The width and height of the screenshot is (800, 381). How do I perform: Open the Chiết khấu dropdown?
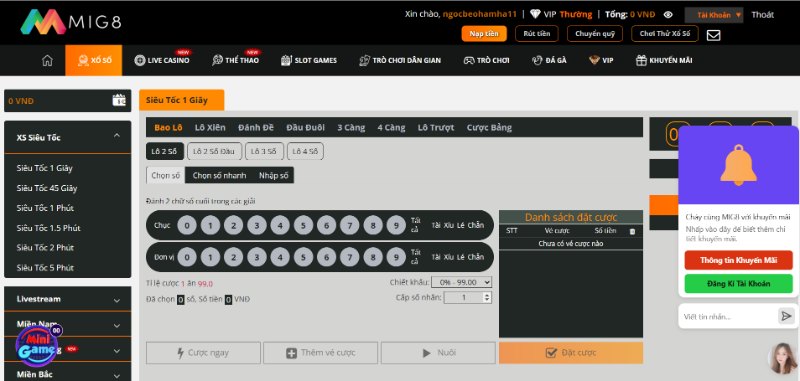click(x=461, y=282)
